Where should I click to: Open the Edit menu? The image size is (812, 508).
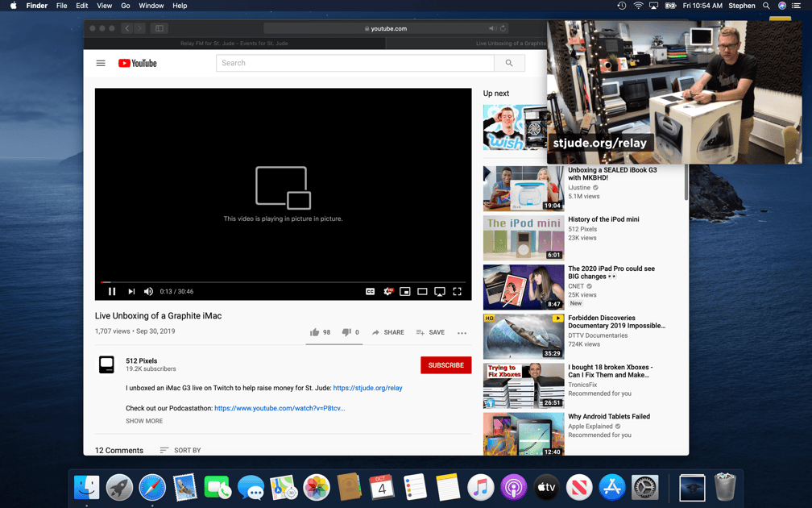[x=82, y=6]
